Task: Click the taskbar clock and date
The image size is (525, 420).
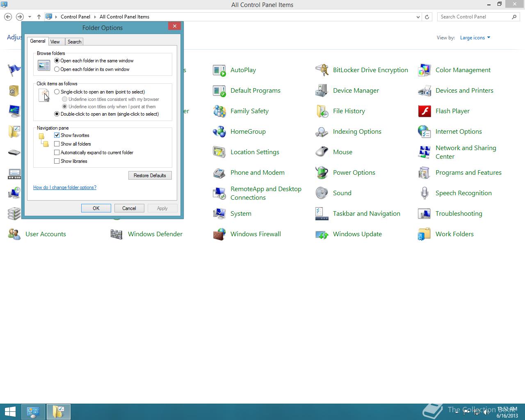Action: tap(507, 412)
